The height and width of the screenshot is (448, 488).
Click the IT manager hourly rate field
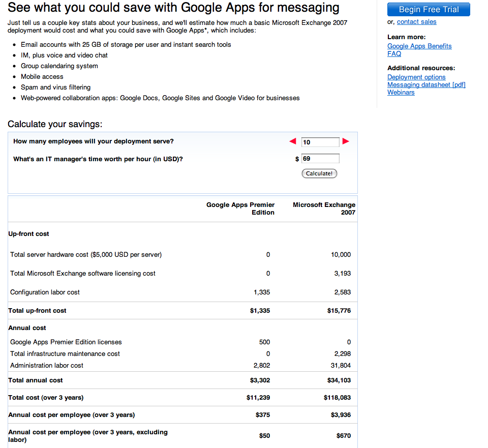pos(320,159)
